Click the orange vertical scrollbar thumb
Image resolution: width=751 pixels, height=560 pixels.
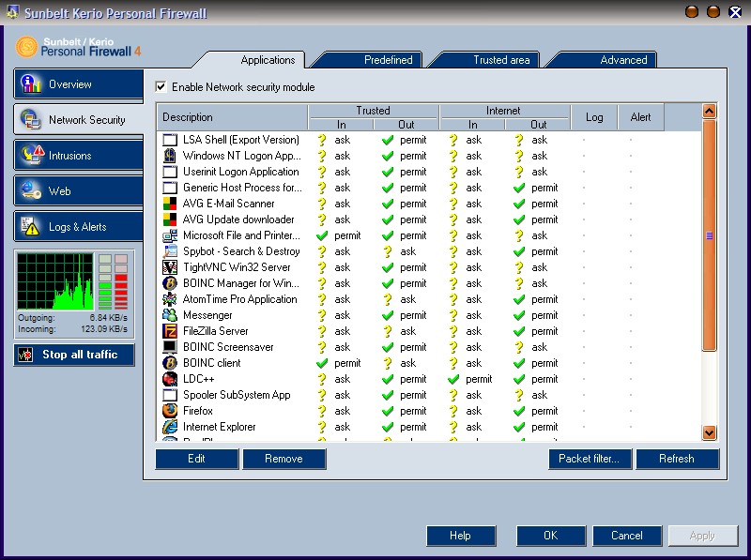[x=709, y=235]
